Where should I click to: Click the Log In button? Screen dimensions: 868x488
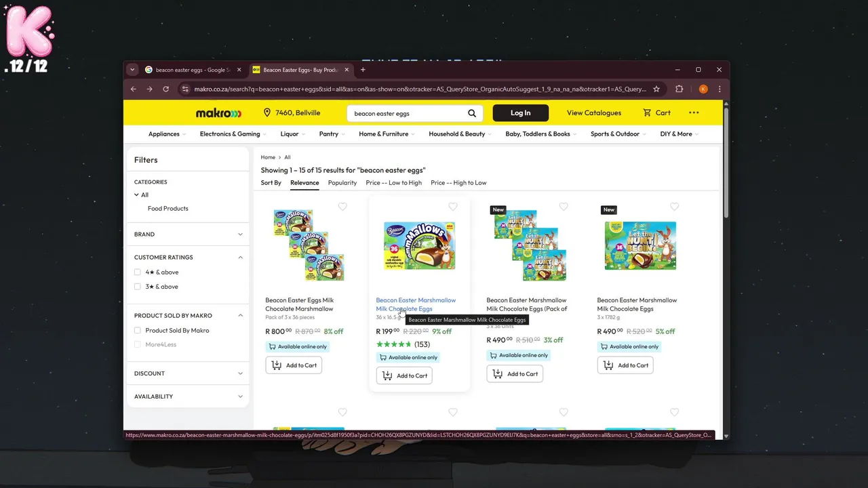(x=520, y=113)
